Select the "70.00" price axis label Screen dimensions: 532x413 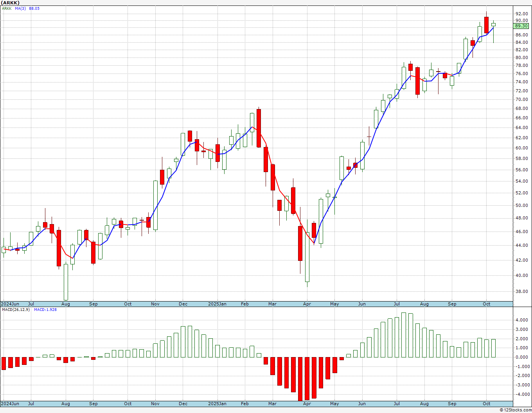click(521, 99)
